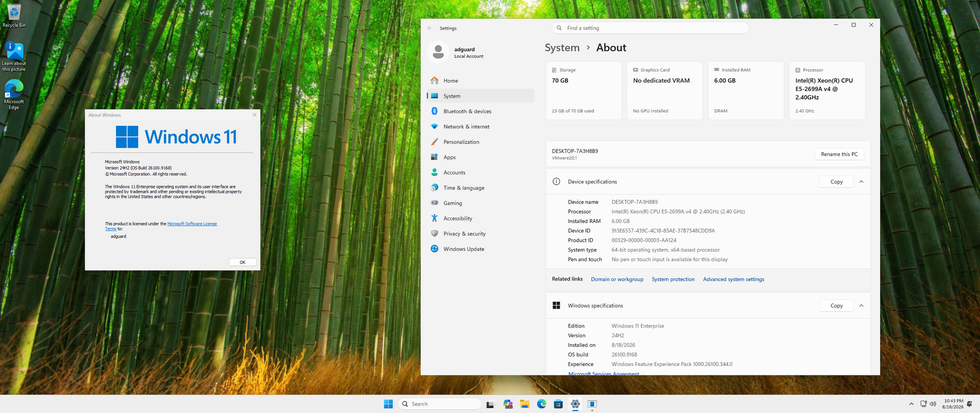
Task: Open Windows Update settings
Action: point(480,249)
